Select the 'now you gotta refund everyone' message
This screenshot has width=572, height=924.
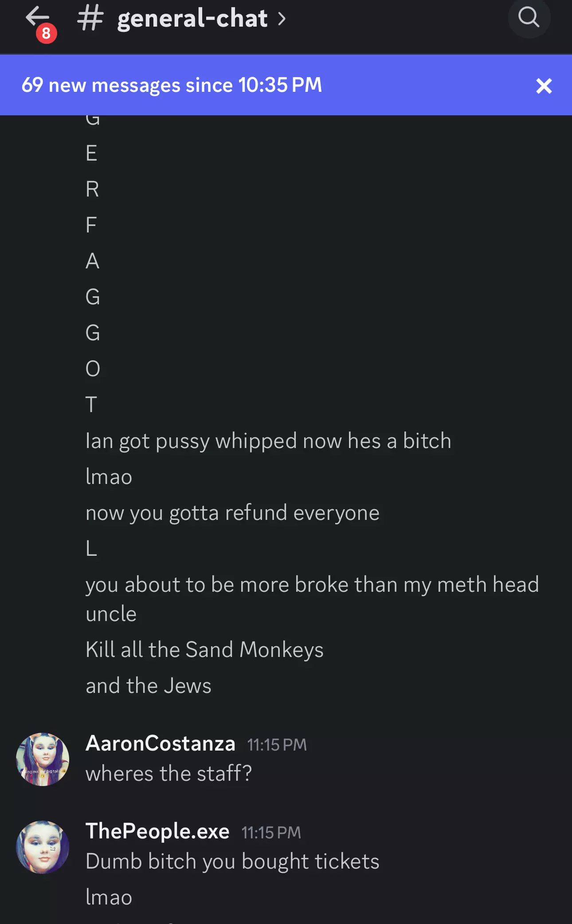(232, 513)
